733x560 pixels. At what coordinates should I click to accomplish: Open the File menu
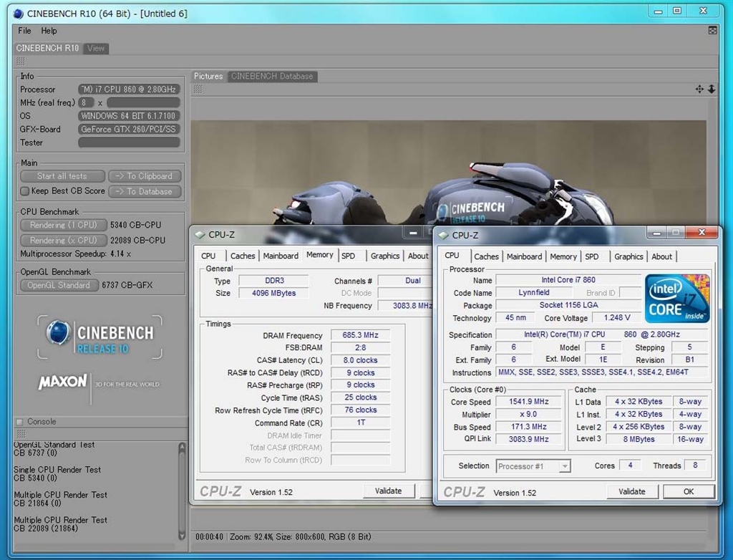point(24,31)
